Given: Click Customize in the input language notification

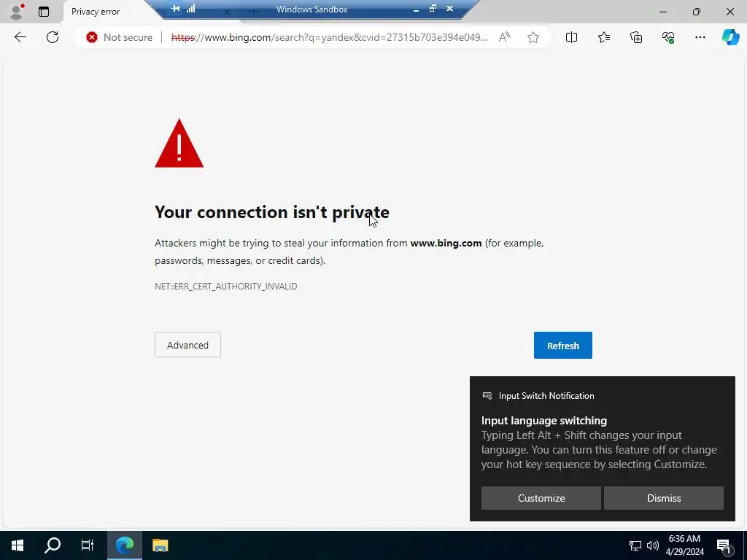Looking at the screenshot, I should (x=541, y=498).
